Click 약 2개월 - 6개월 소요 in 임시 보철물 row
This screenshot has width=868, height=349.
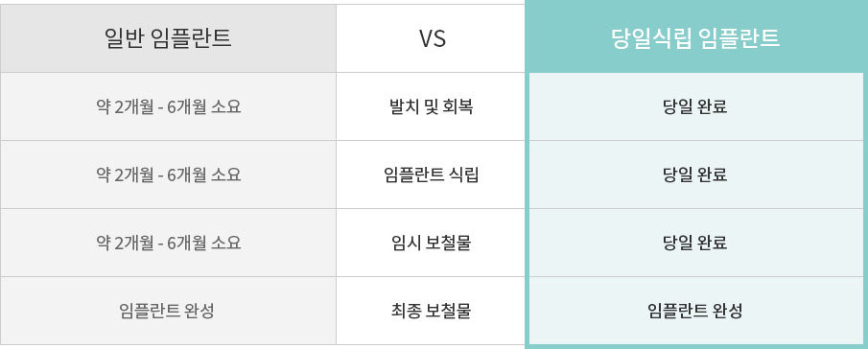tap(168, 243)
